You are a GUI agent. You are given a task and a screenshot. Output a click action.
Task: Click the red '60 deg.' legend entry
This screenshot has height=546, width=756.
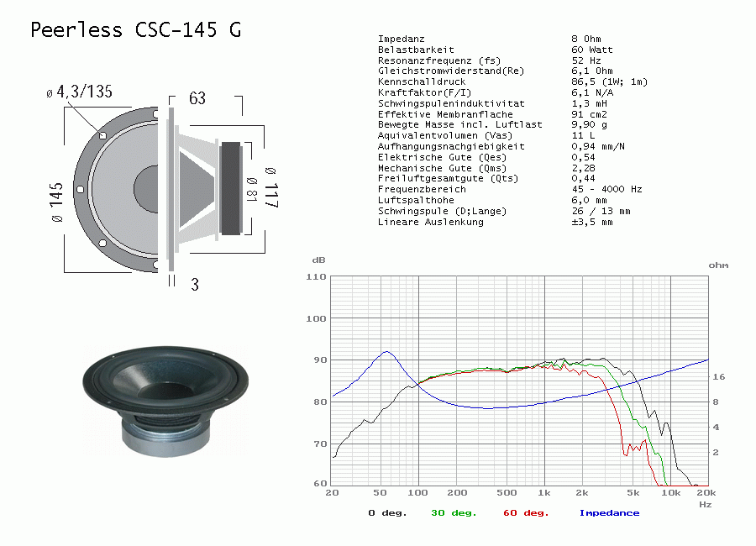(526, 513)
